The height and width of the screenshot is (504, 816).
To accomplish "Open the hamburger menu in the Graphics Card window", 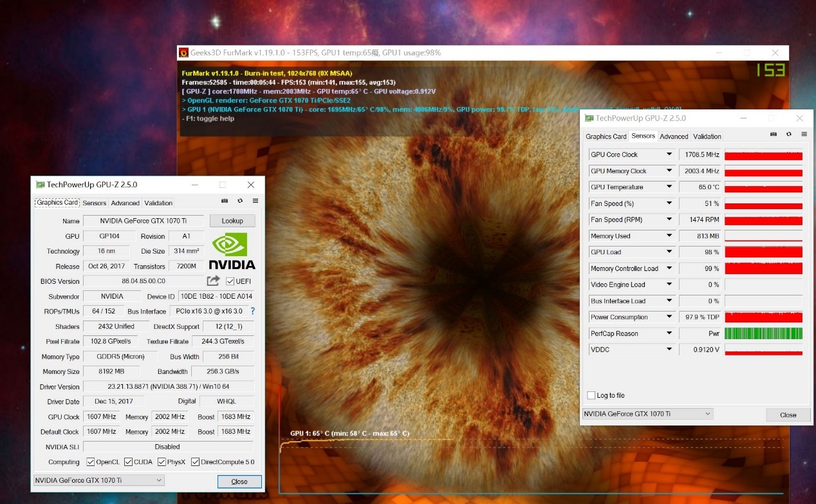I will pyautogui.click(x=255, y=201).
